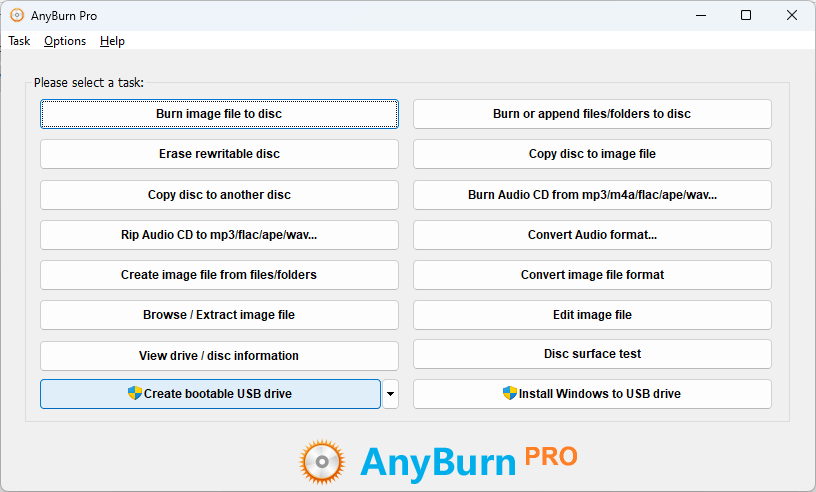Open the Help menu
816x492 pixels.
(112, 41)
